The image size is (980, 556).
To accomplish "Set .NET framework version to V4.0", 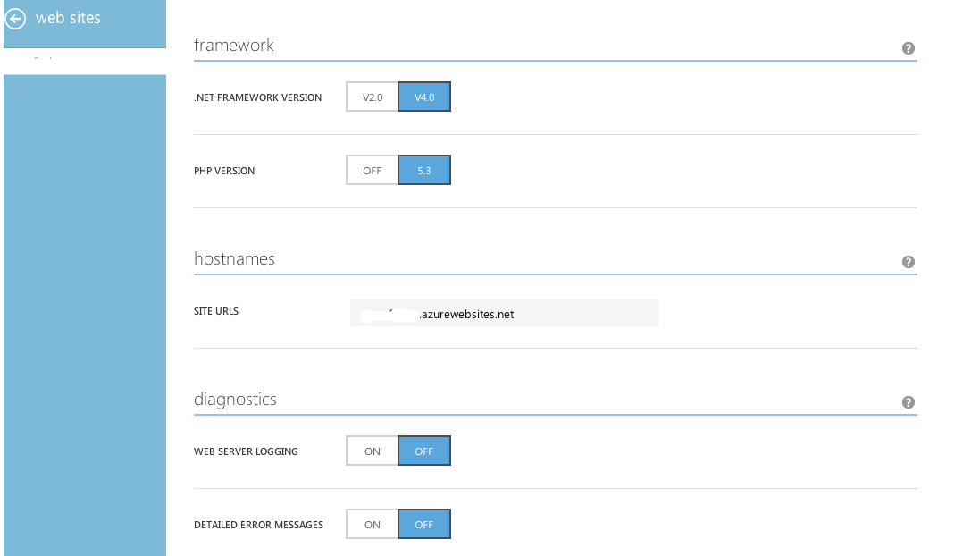I will 424,97.
